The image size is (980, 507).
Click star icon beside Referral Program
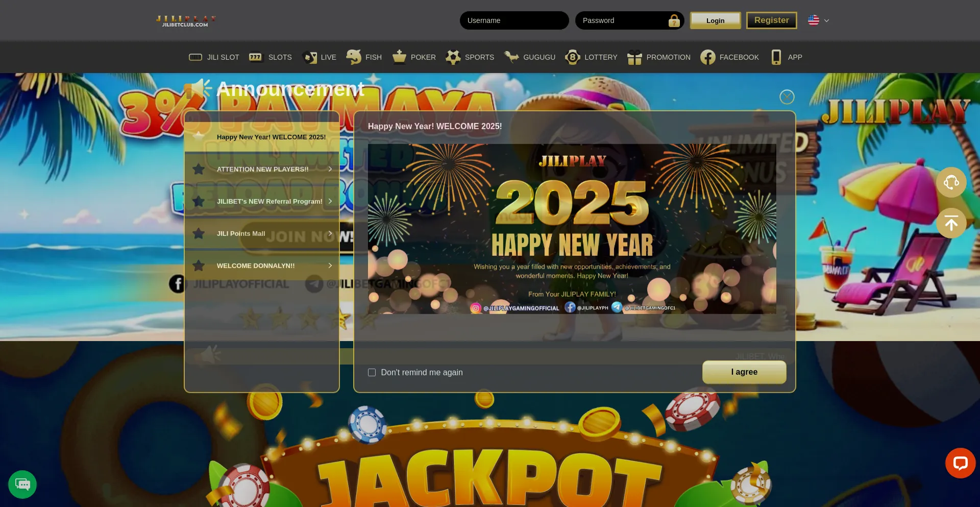pos(199,201)
